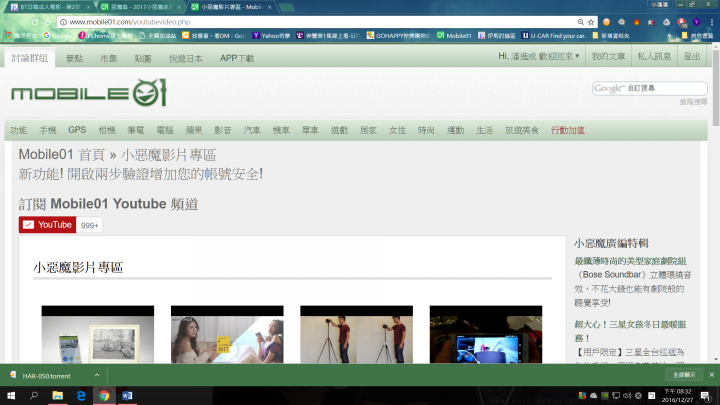The height and width of the screenshot is (405, 720).
Task: Open the 2017 calendar girls video thumbnail
Action: point(227,334)
